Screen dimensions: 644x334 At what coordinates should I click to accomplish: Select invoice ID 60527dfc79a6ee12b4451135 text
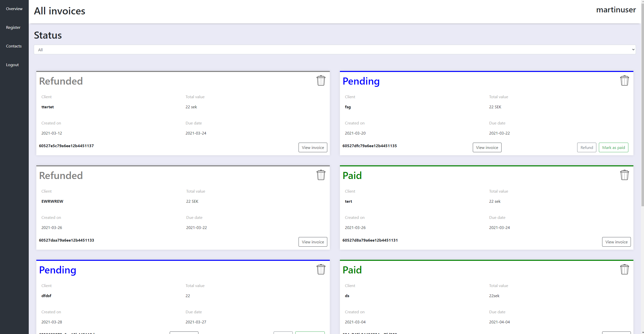pos(369,146)
